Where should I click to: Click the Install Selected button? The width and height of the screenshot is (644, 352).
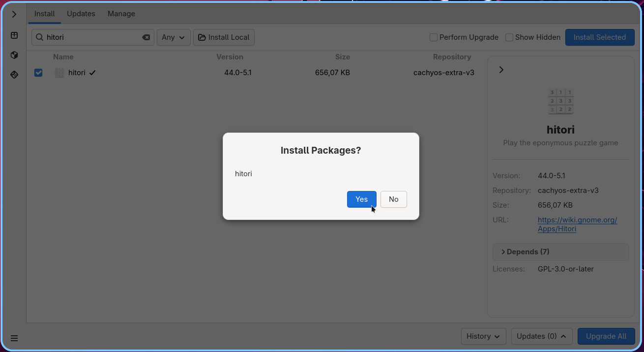click(600, 37)
